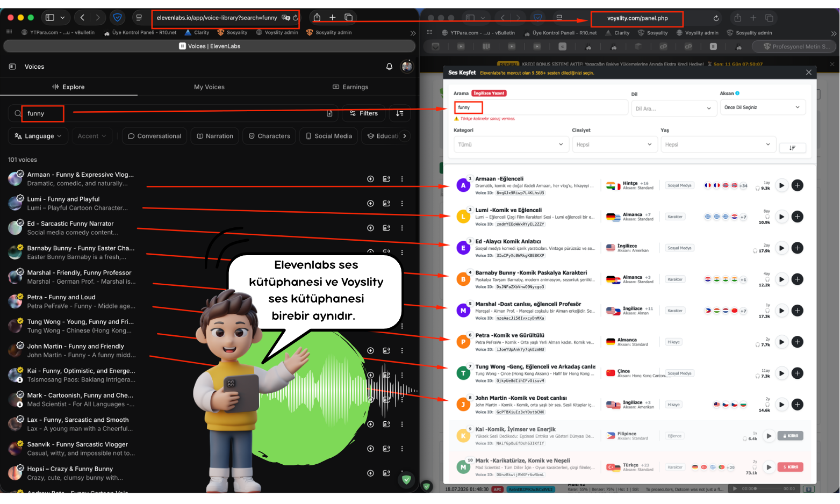Open more options for Armaan in ElevenLabs
Viewport: 840px width, 504px height.
pyautogui.click(x=402, y=179)
